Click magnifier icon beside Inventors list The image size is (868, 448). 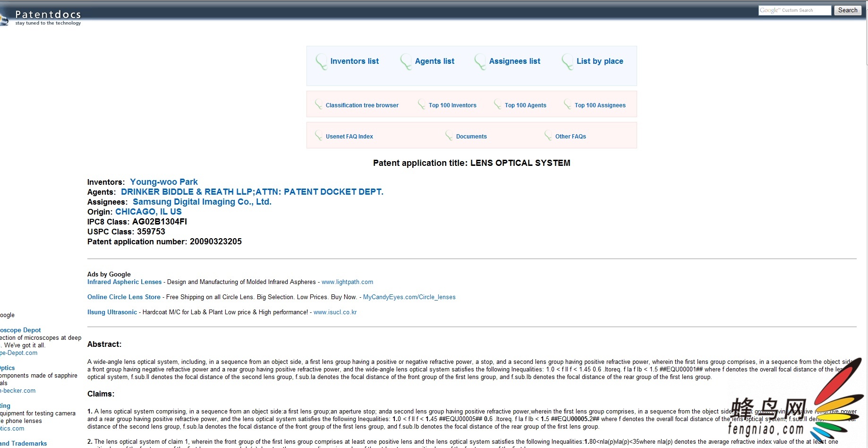click(322, 62)
